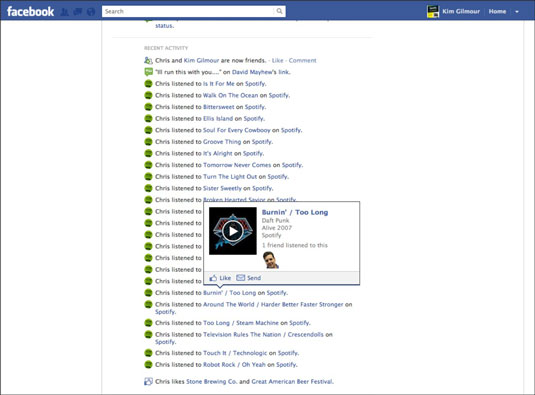The image size is (535, 395).
Task: Click comment icon beside 'Ill run this with you'
Action: click(x=148, y=72)
